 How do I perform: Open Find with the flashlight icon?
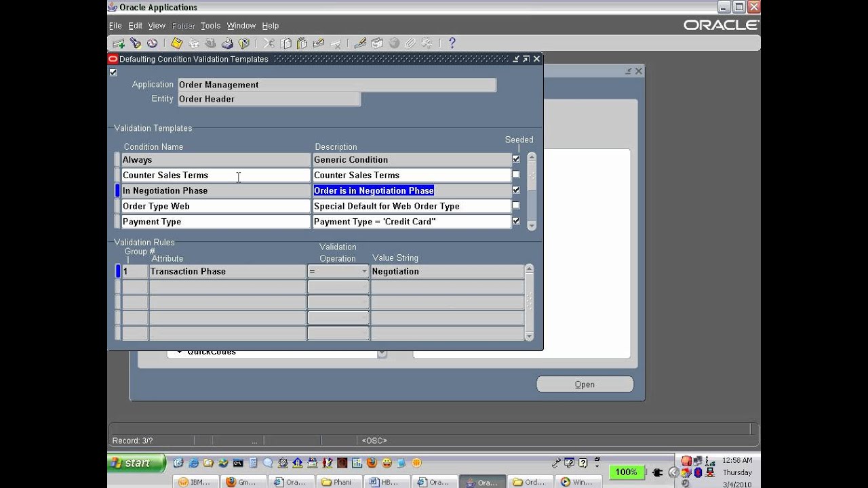pos(136,43)
